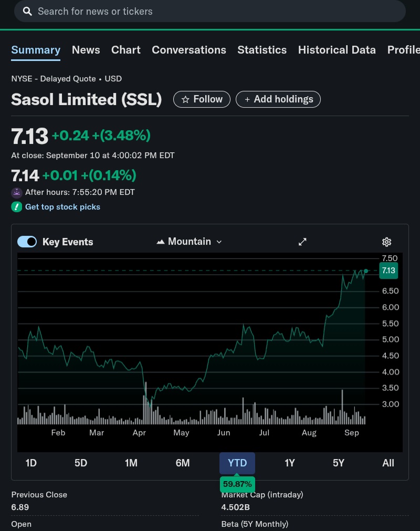Click the search magnifier icon
The width and height of the screenshot is (420, 531).
click(x=27, y=11)
